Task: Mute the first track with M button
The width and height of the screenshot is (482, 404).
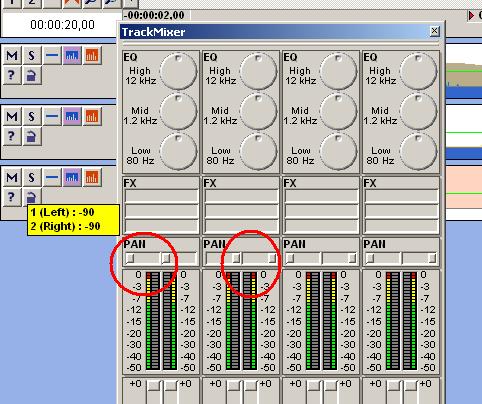Action: pos(12,55)
